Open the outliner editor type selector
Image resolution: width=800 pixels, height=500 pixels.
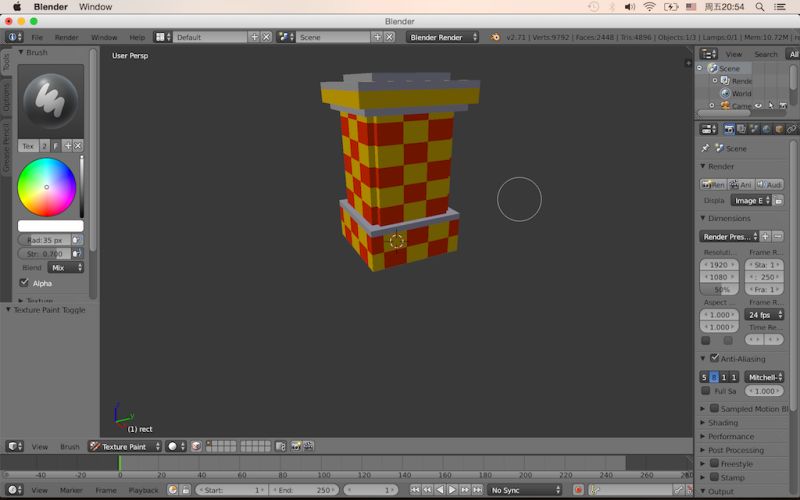[709, 54]
